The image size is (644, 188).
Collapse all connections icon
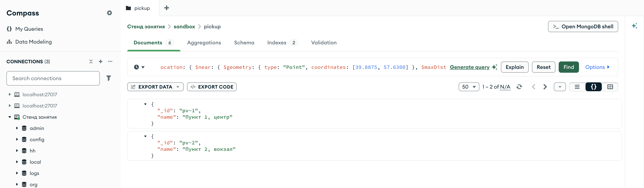point(91,61)
